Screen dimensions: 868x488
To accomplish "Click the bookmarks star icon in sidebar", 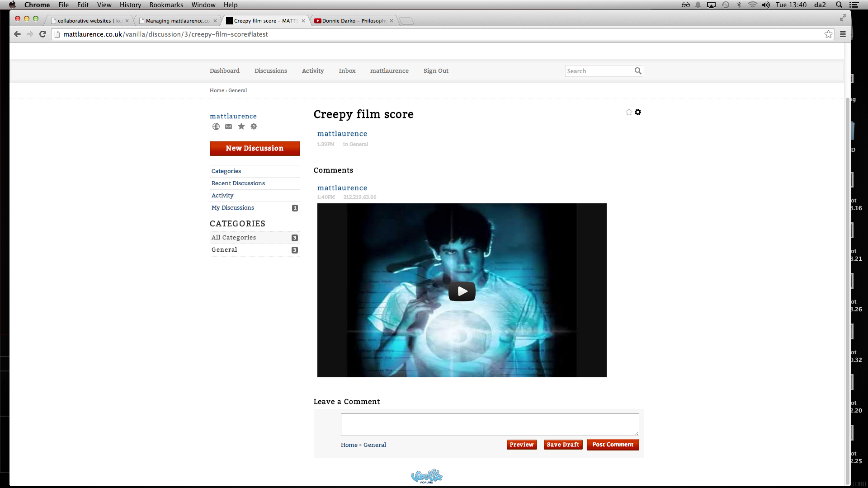I will 241,127.
